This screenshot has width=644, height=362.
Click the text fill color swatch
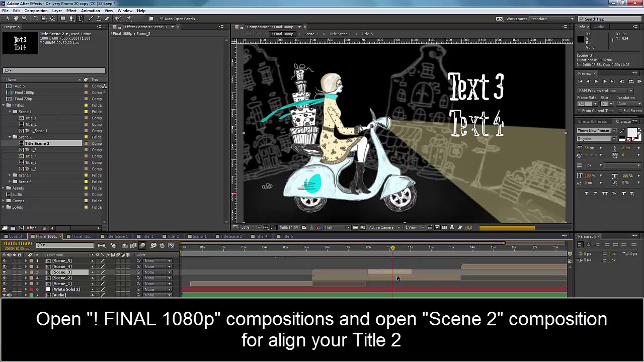click(632, 132)
